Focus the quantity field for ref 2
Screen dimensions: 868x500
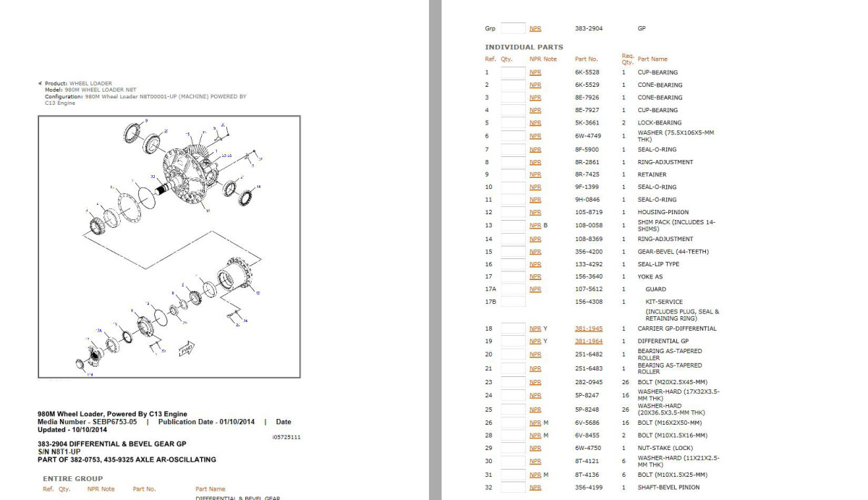point(513,85)
